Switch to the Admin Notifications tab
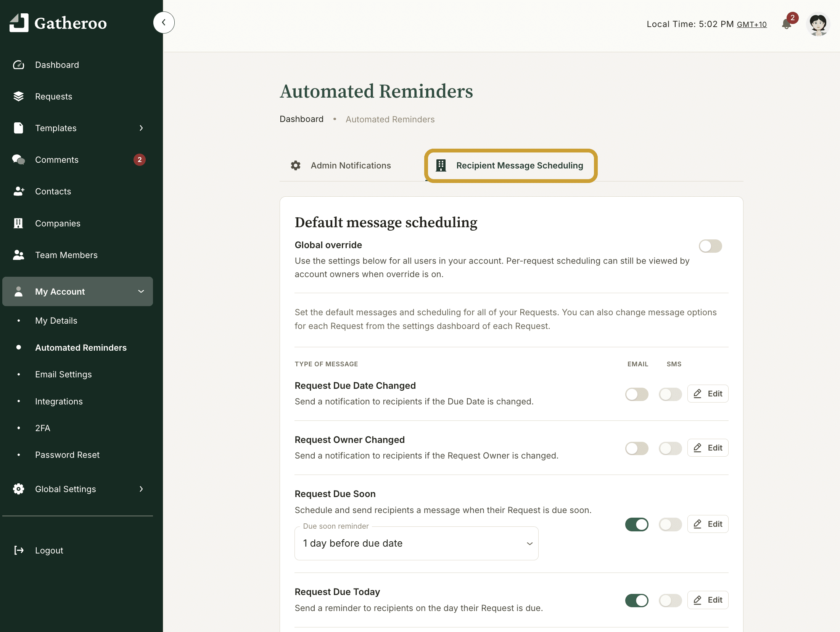Screen dimensions: 840x632 (x=341, y=165)
